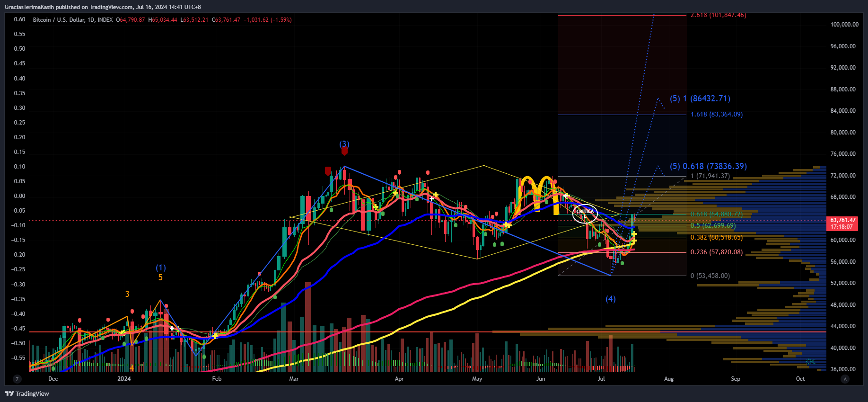Image resolution: width=868 pixels, height=402 pixels.
Task: Click the 0.00 value on left scale
Action: (x=19, y=196)
